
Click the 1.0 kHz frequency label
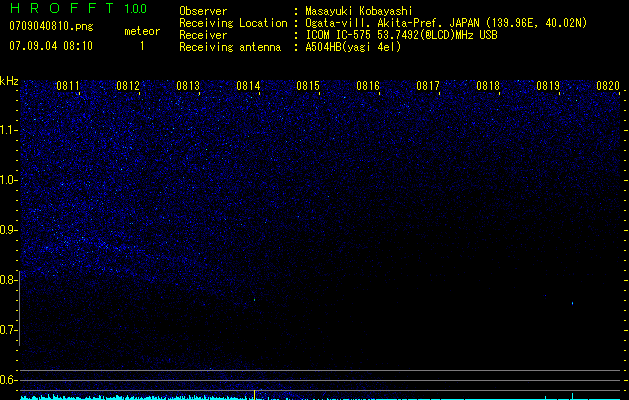(8, 180)
